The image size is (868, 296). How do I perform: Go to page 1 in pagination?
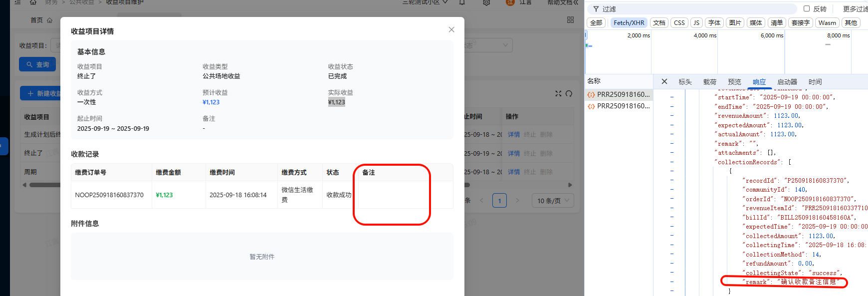pyautogui.click(x=499, y=201)
